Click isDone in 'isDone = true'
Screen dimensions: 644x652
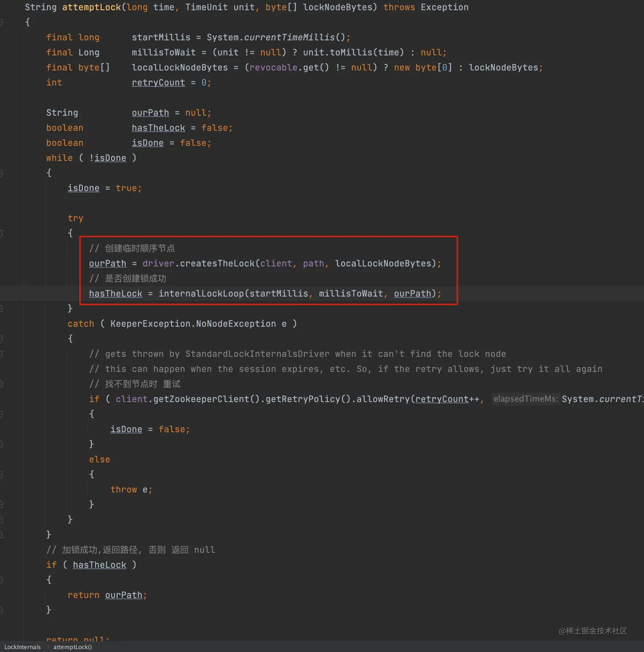click(x=83, y=188)
